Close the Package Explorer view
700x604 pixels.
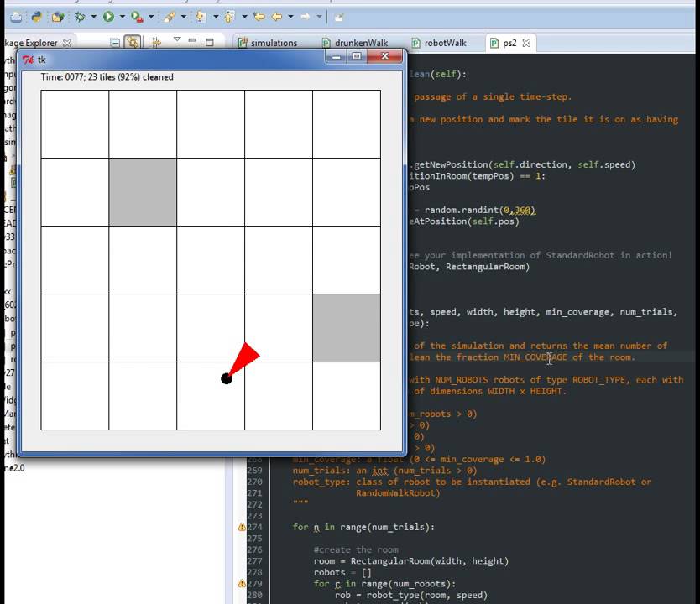pyautogui.click(x=67, y=43)
